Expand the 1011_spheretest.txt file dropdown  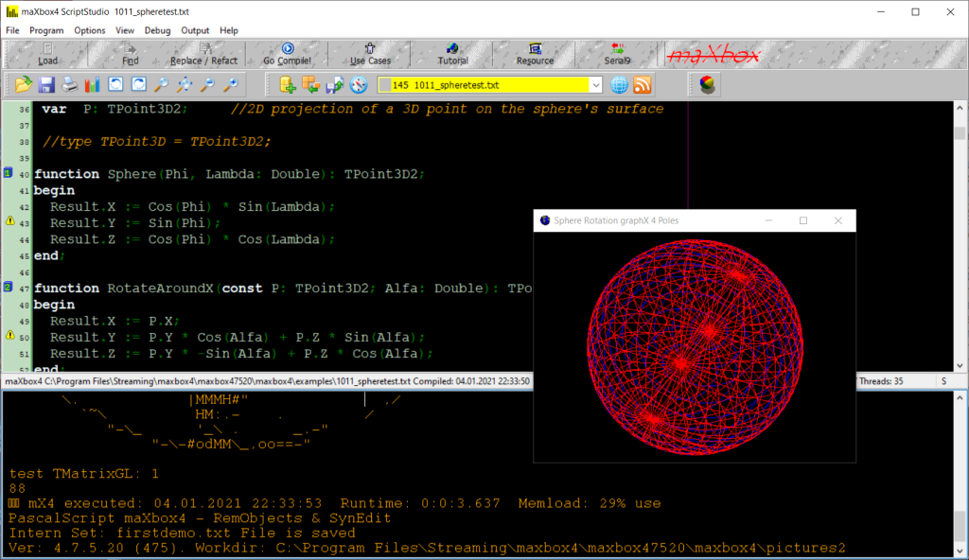[595, 85]
